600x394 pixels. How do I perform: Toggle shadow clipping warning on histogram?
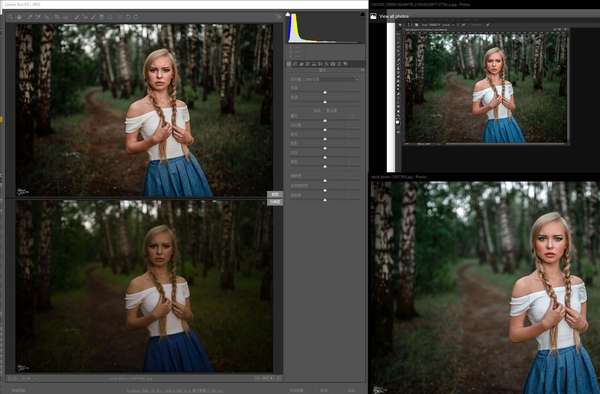tap(288, 14)
